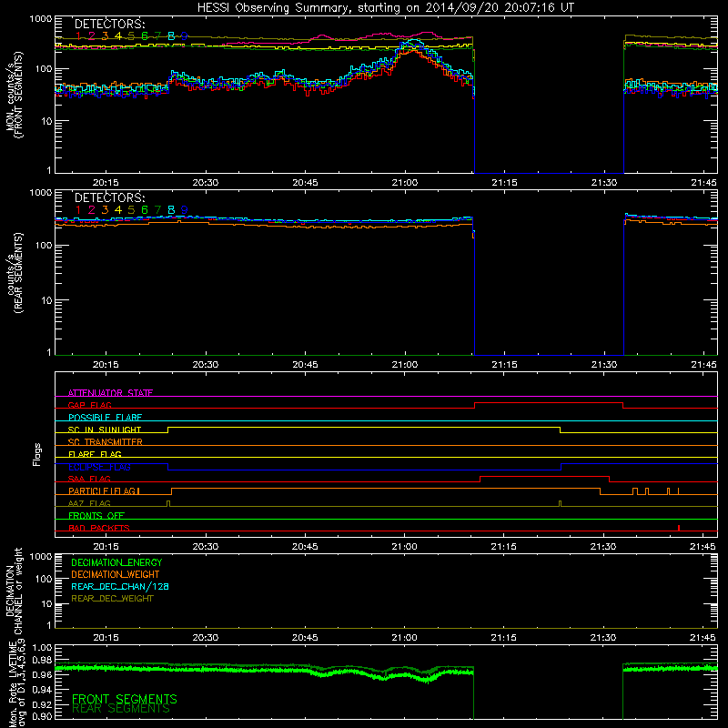Click 100 tick on decimation y-axis

(44, 579)
